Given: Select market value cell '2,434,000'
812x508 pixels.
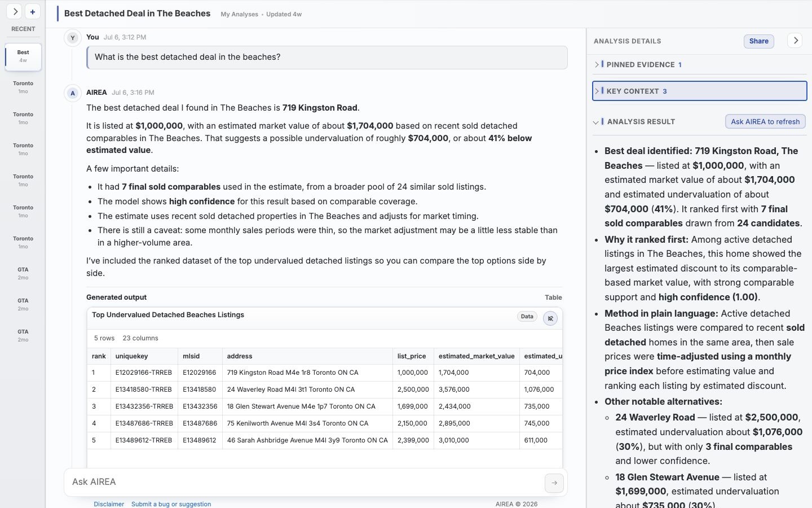Looking at the screenshot, I should click(476, 406).
